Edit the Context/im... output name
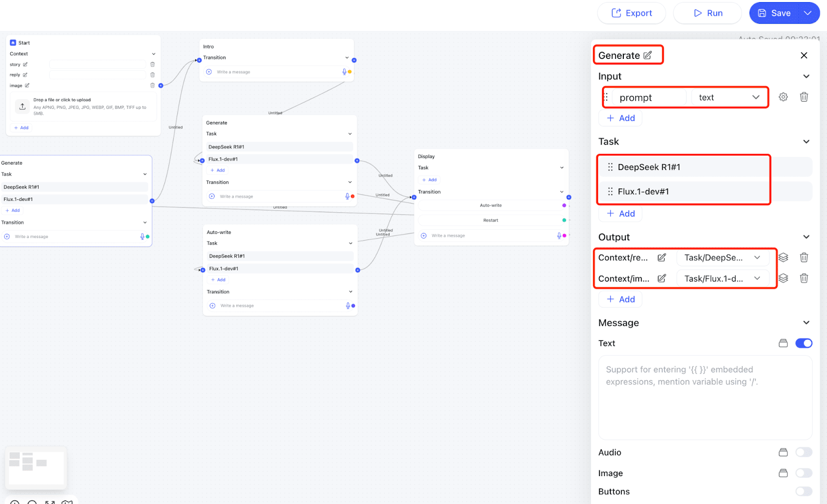Screen dimensions: 827x504 point(662,278)
